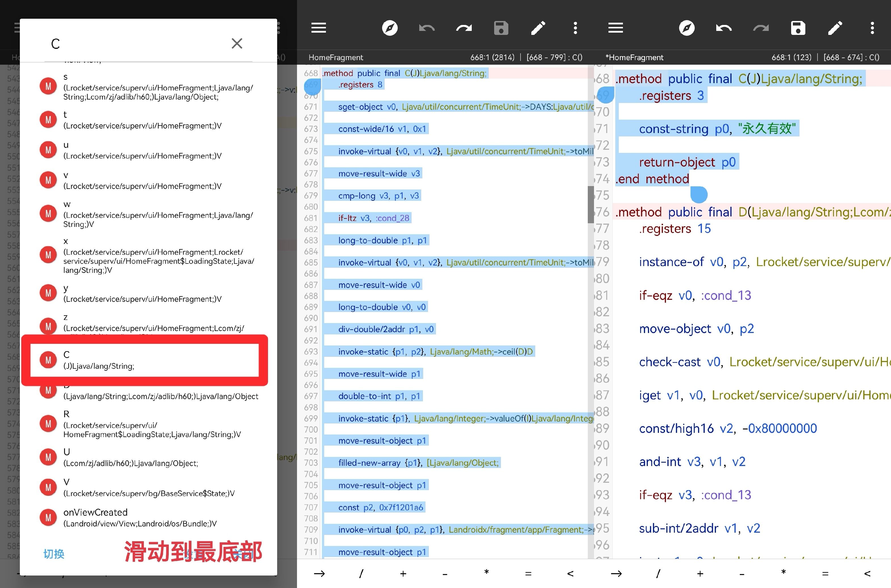The width and height of the screenshot is (891, 588).
Task: Open overflow menu in right editor
Action: click(x=872, y=28)
